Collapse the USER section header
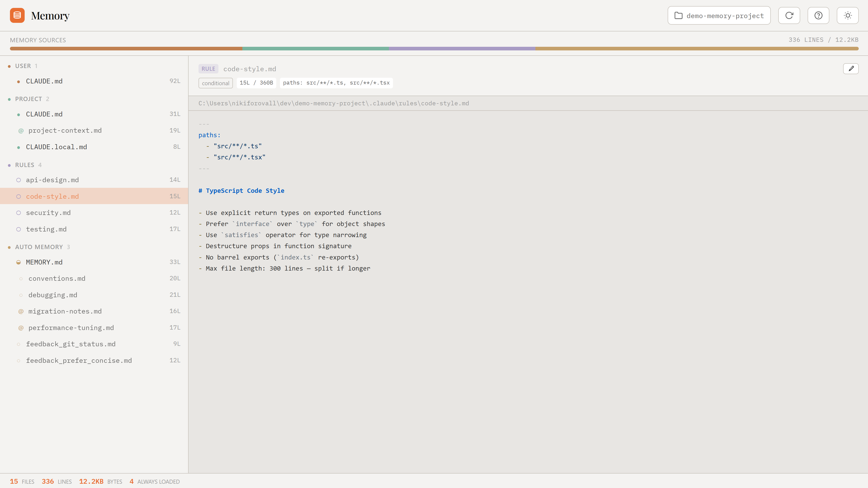The width and height of the screenshot is (868, 488). pyautogui.click(x=23, y=66)
